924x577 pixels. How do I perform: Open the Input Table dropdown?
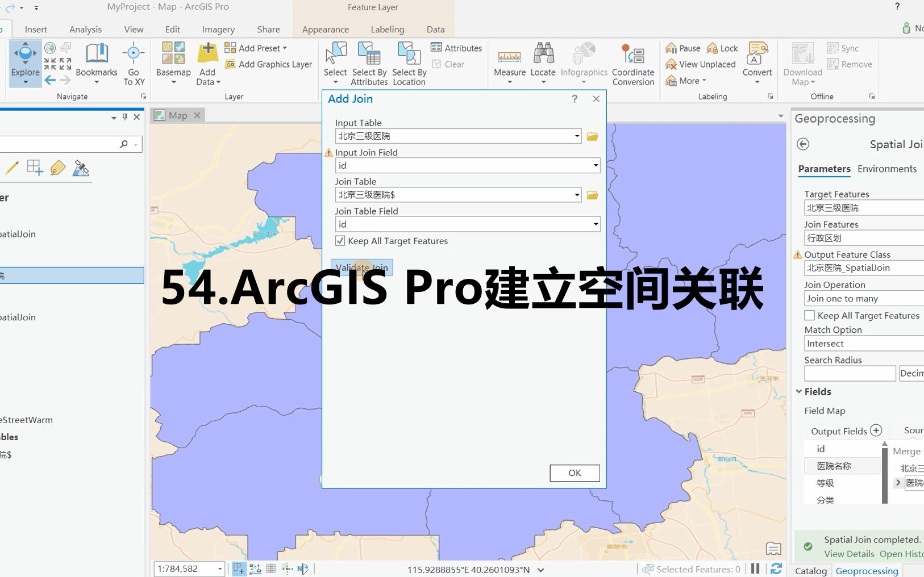577,136
